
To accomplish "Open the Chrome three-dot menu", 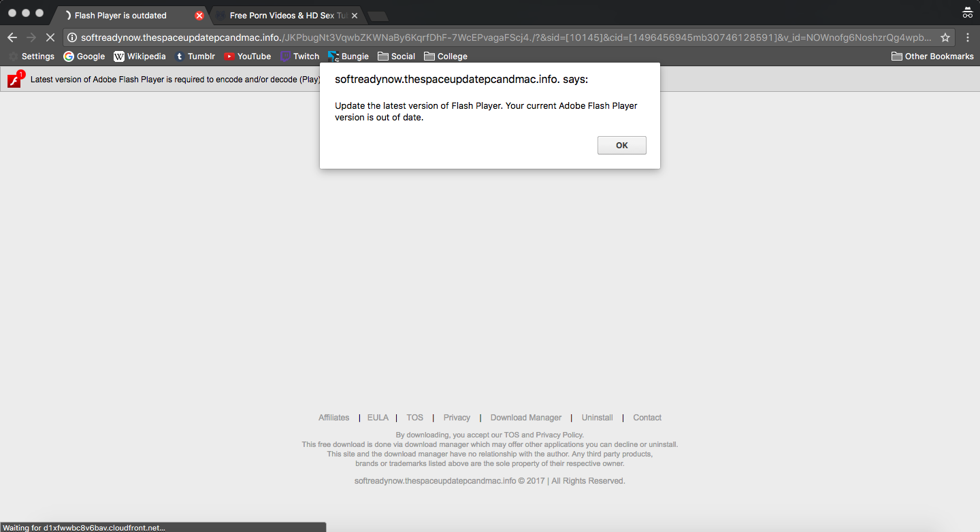I will (x=967, y=38).
